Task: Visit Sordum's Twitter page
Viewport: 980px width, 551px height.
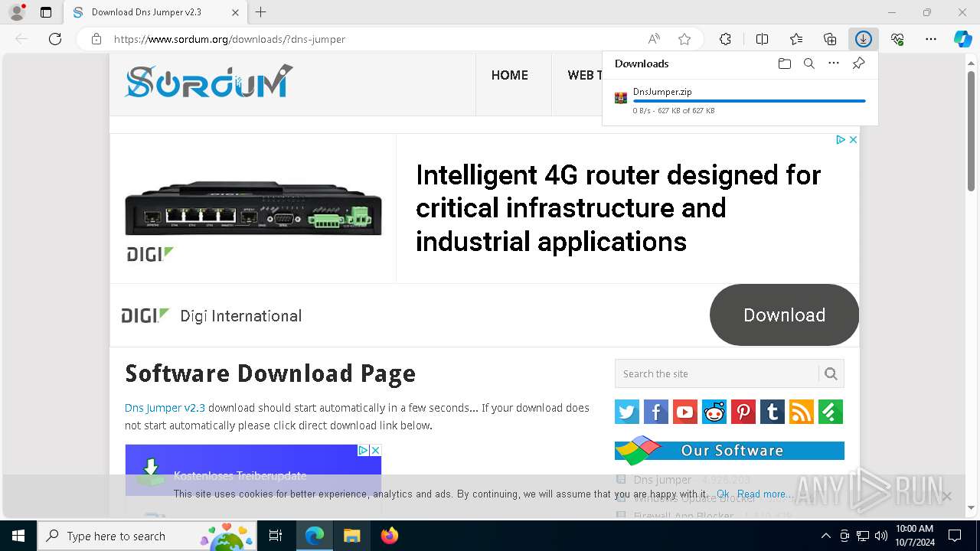Action: pyautogui.click(x=627, y=412)
